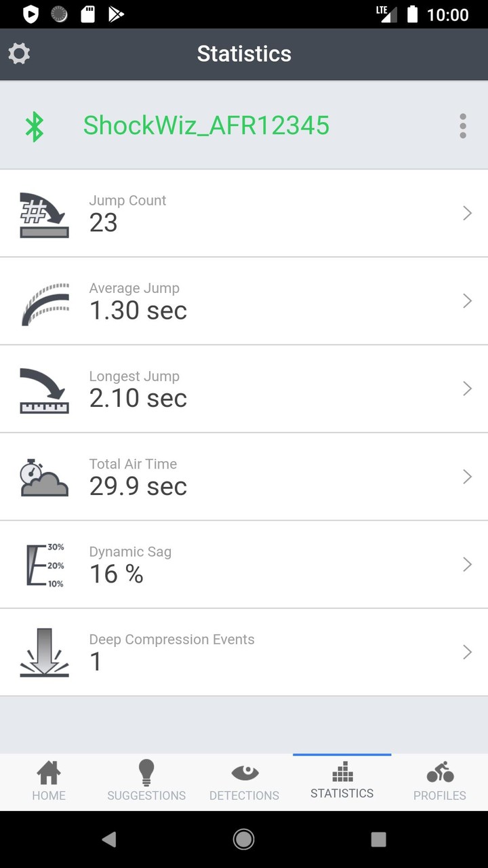Tap the Deep Compression Events icon
The width and height of the screenshot is (488, 868).
(45, 652)
